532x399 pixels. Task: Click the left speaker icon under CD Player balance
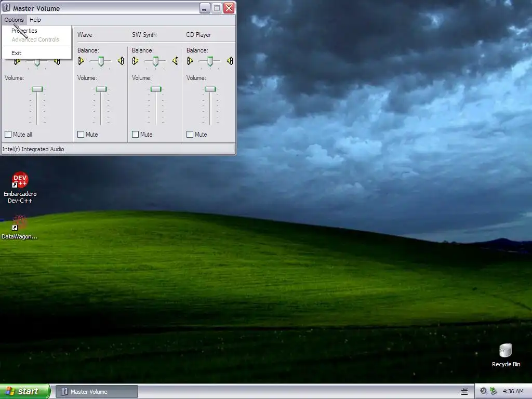click(x=190, y=61)
